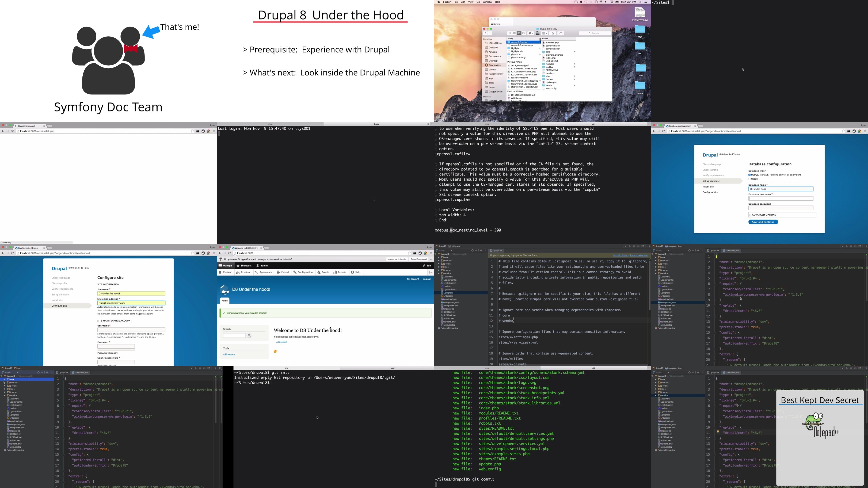Focus the Database username field
The height and width of the screenshot is (488, 868).
click(x=781, y=198)
